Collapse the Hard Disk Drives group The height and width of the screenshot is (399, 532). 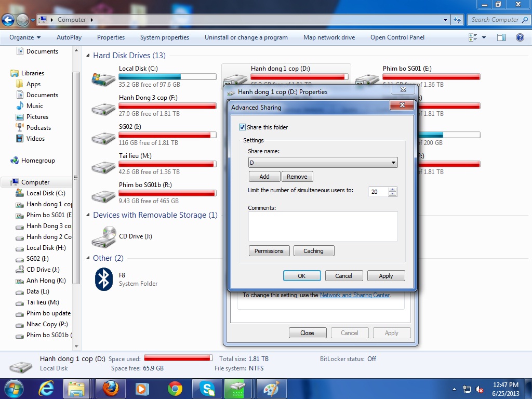(x=88, y=55)
